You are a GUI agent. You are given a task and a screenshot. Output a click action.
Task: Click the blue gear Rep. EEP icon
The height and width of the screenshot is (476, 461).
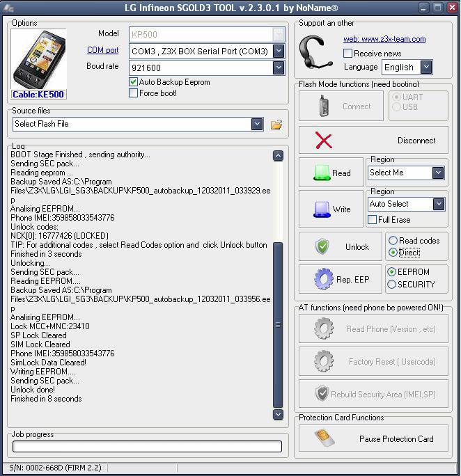pos(324,278)
